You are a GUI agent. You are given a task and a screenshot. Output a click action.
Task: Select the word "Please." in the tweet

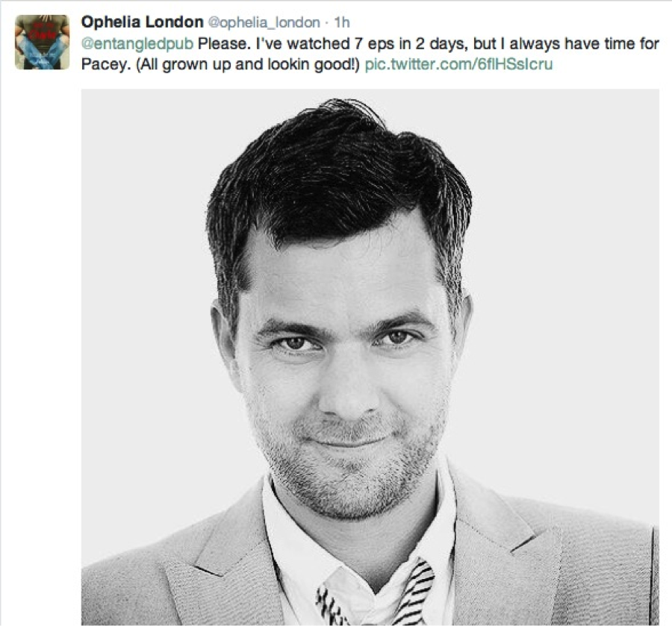tap(224, 44)
